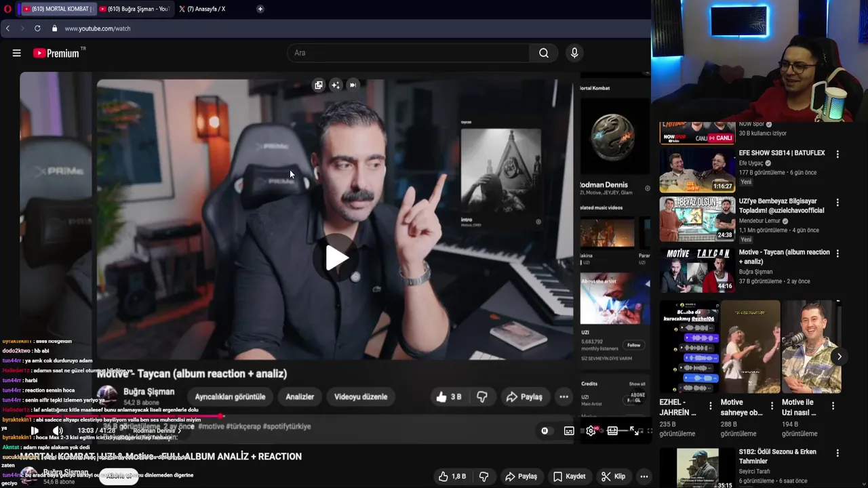The height and width of the screenshot is (488, 868).
Task: Open S1B2: Ödül Sezonu & Erken Tahminler video
Action: [778, 456]
